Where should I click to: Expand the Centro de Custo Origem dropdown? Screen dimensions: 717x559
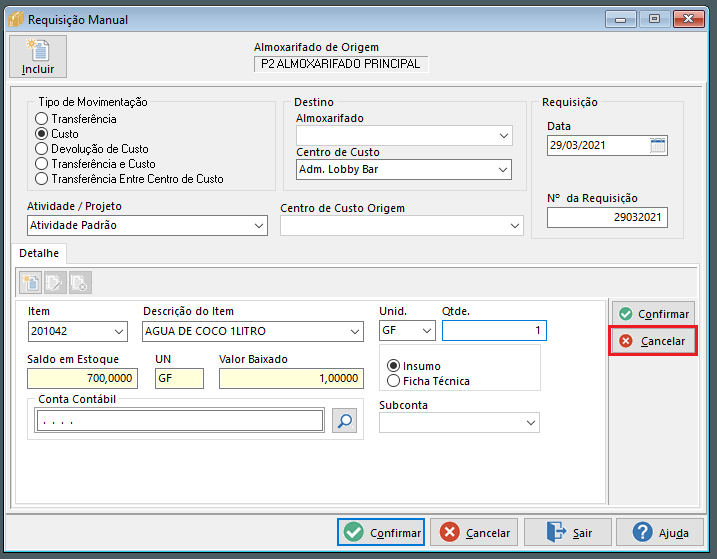pos(514,226)
